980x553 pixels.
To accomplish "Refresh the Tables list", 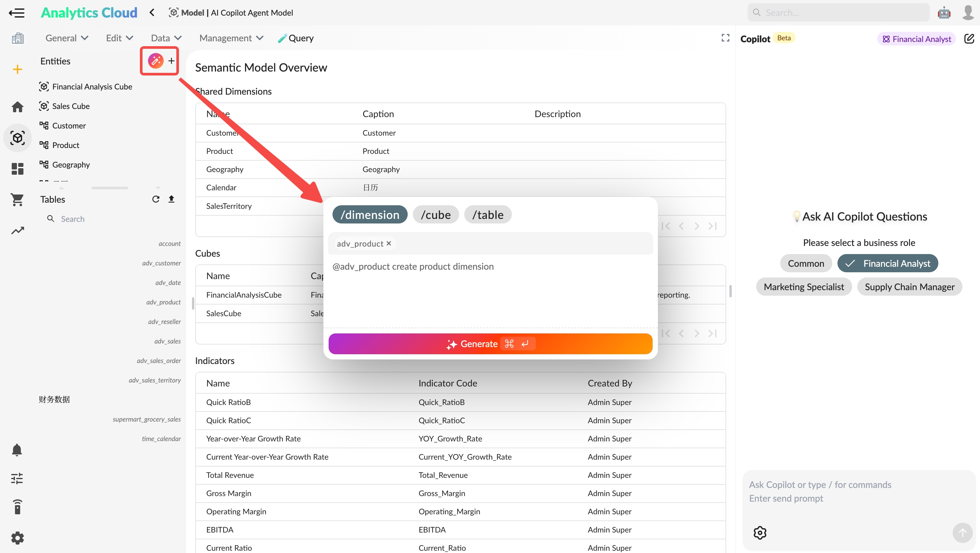I will 155,199.
